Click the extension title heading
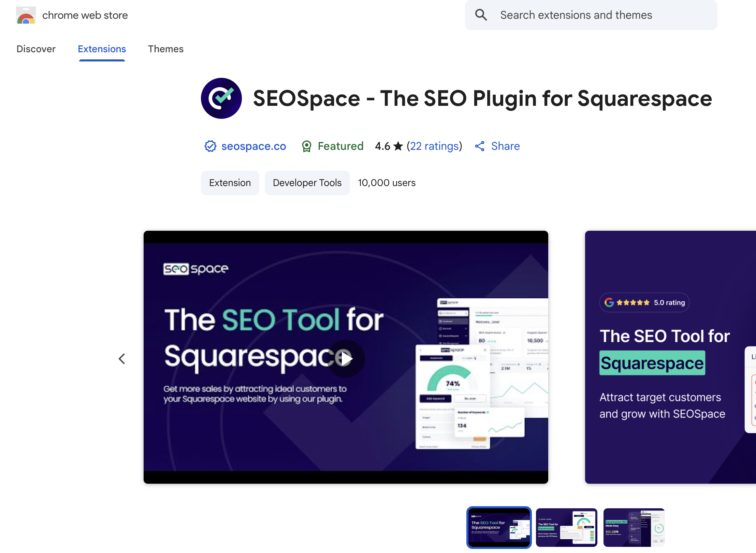 (x=482, y=98)
